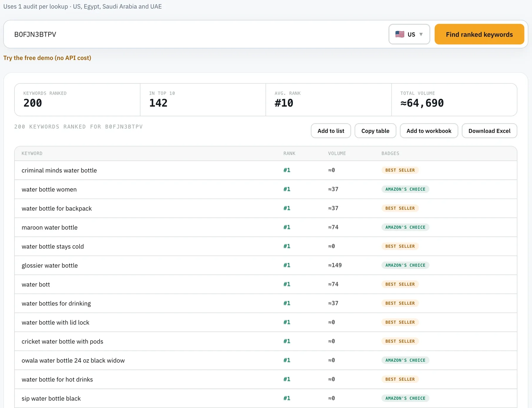This screenshot has height=408, width=532.
Task: Click the keyword water bottle women
Action: (x=49, y=189)
